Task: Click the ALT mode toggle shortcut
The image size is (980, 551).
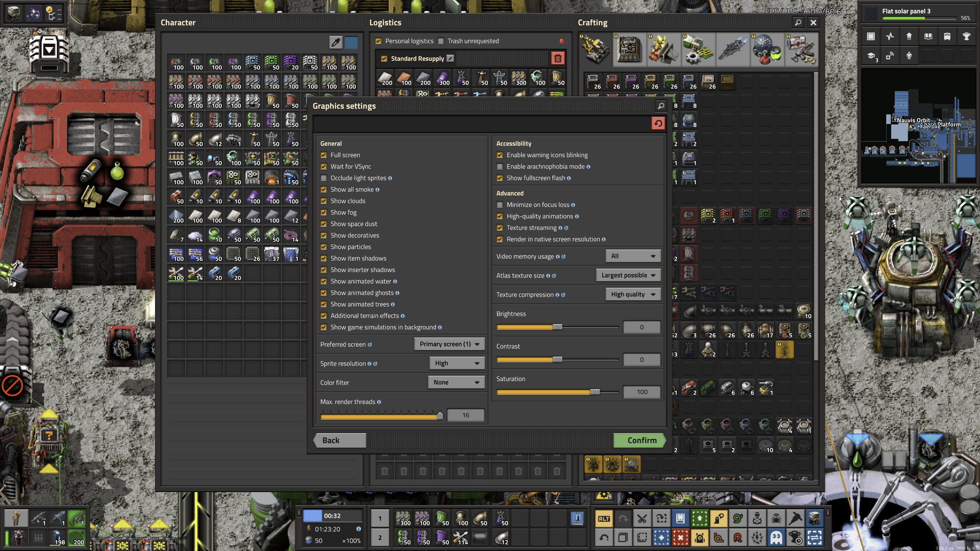Action: 604,519
